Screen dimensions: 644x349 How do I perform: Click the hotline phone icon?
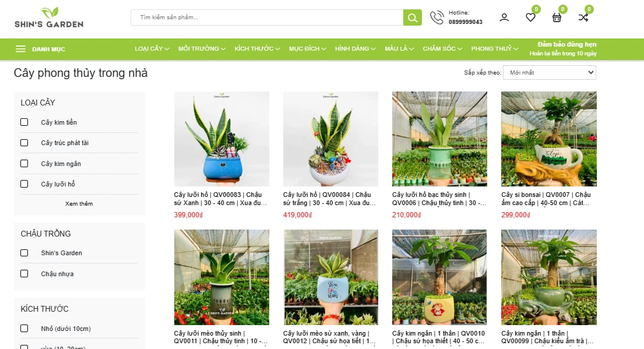coord(437,17)
